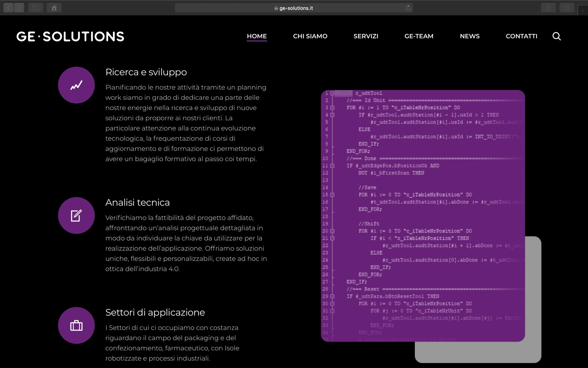Open the SERVIZI menu item

366,36
